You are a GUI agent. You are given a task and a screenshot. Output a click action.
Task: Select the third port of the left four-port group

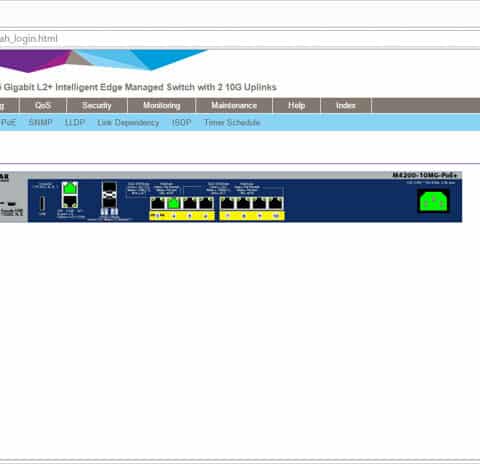click(x=190, y=203)
